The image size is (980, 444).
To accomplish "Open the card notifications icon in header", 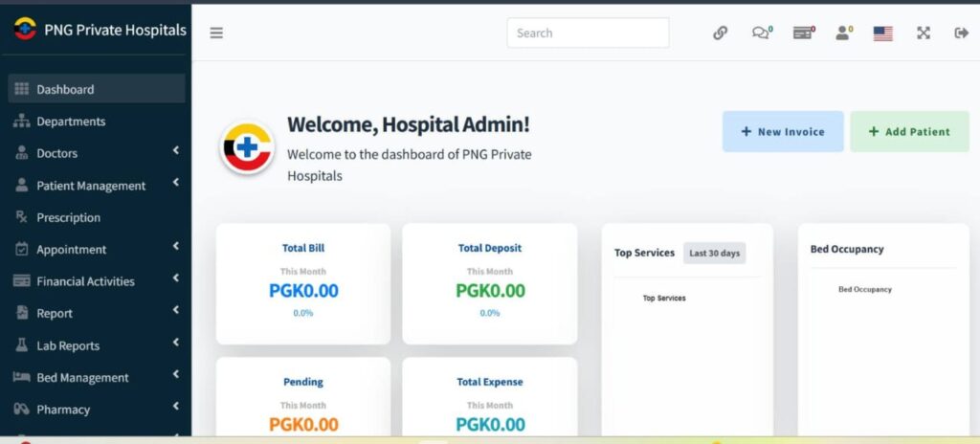I will coord(803,33).
